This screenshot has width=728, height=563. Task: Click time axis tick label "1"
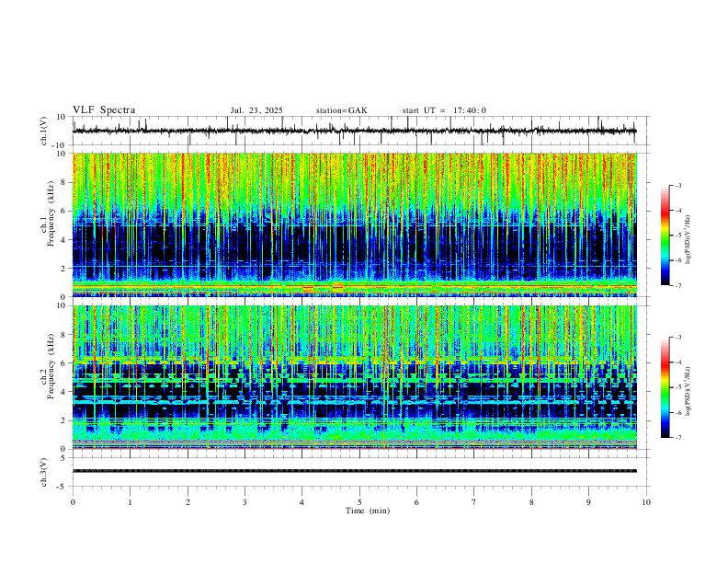coord(130,502)
